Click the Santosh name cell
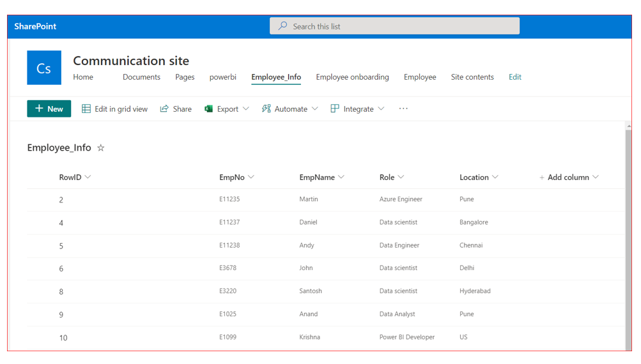Screen dimensions: 641x364 (311, 291)
